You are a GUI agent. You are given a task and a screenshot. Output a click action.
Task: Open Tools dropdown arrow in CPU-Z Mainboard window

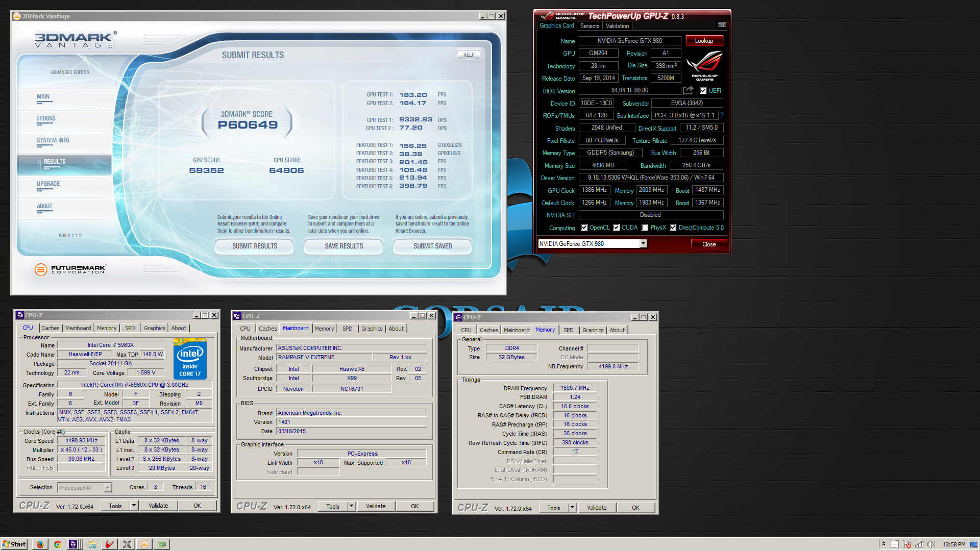point(351,506)
